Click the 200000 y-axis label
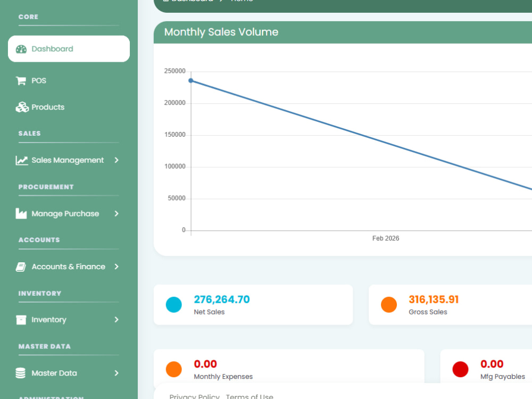Image resolution: width=532 pixels, height=399 pixels. 174,103
